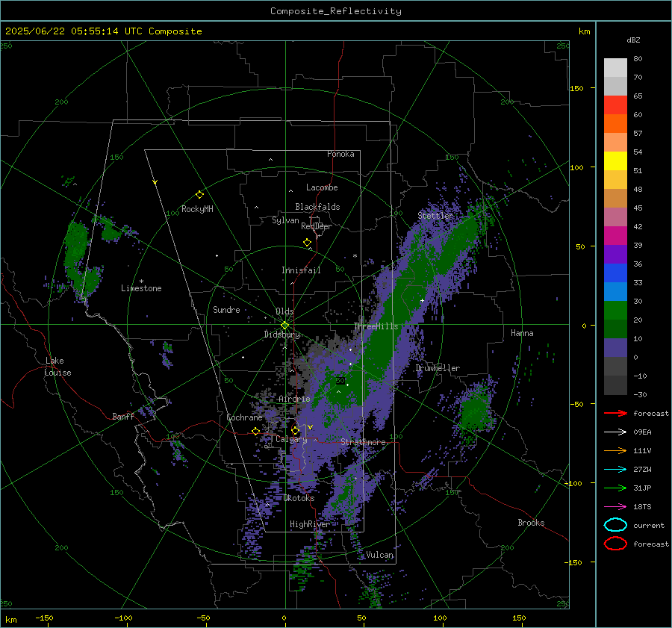Select the yellow diamond marker below Cochrane

255,432
